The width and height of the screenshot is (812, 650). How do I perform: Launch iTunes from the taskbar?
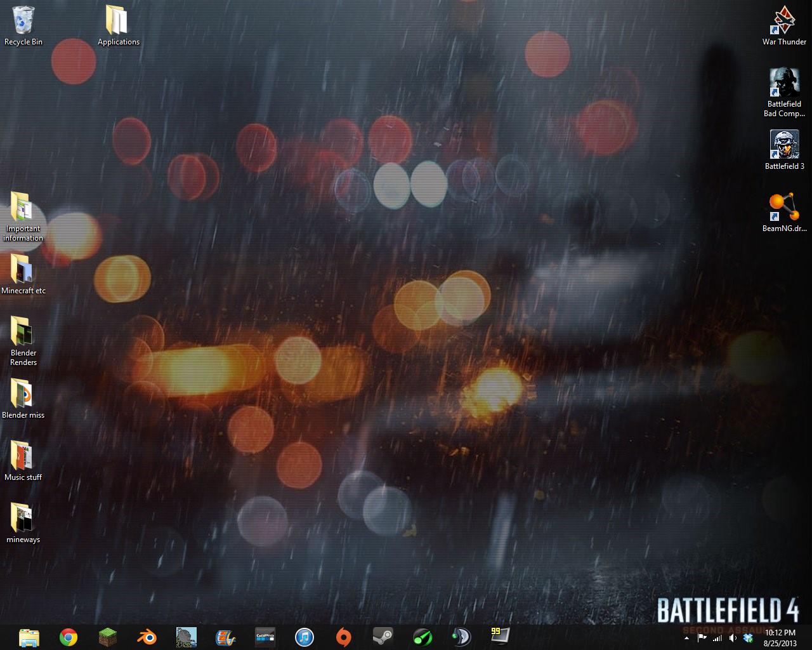pos(304,637)
